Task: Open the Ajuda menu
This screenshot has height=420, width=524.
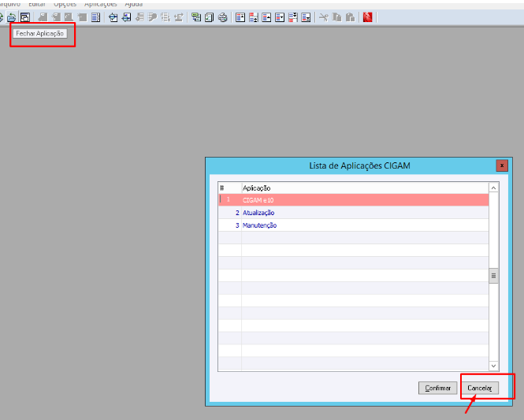Action: coord(134,4)
